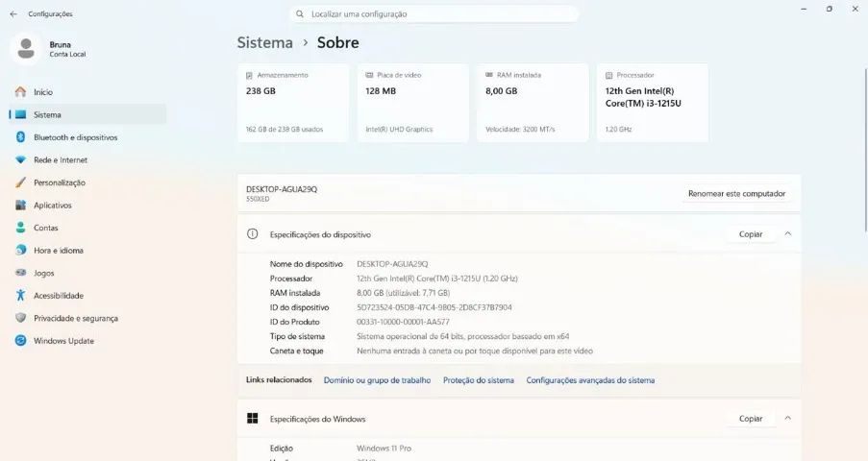Viewport: 868px width, 461px height.
Task: Open the Placa de vídeo 128 MB card
Action: tap(413, 103)
